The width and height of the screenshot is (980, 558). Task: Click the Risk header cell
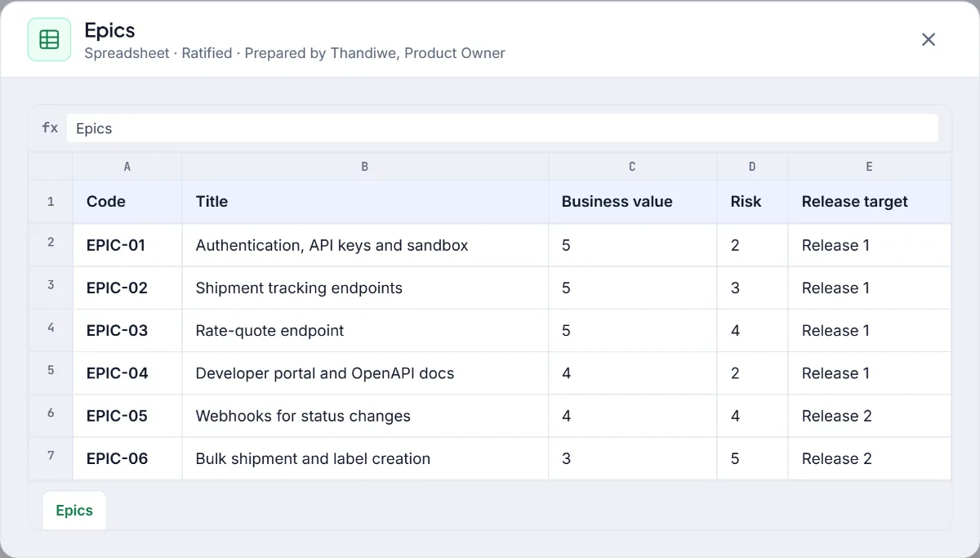click(752, 202)
